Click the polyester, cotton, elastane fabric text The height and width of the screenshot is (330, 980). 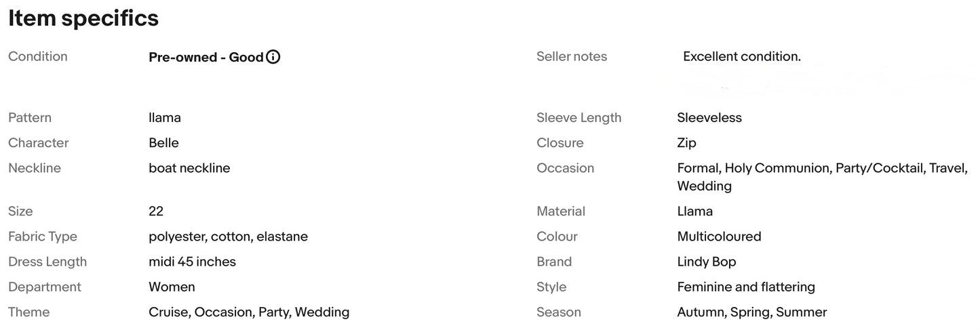[228, 236]
